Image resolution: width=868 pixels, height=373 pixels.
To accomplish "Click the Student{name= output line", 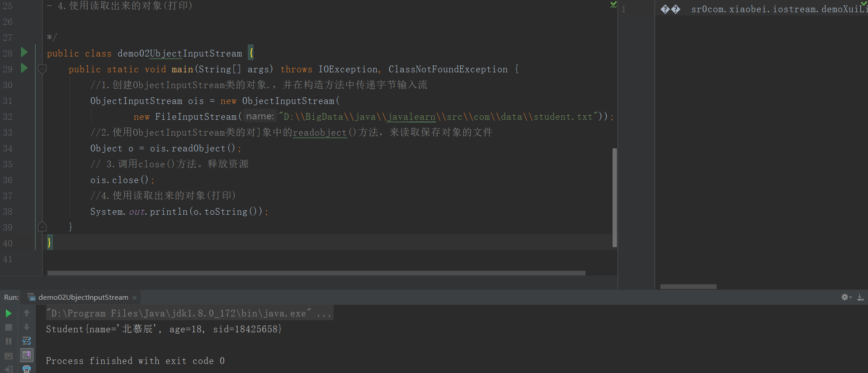I will click(164, 329).
